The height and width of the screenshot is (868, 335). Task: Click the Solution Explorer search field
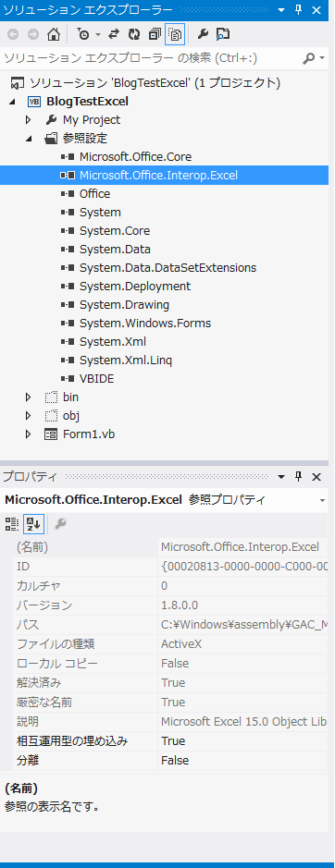[x=150, y=57]
